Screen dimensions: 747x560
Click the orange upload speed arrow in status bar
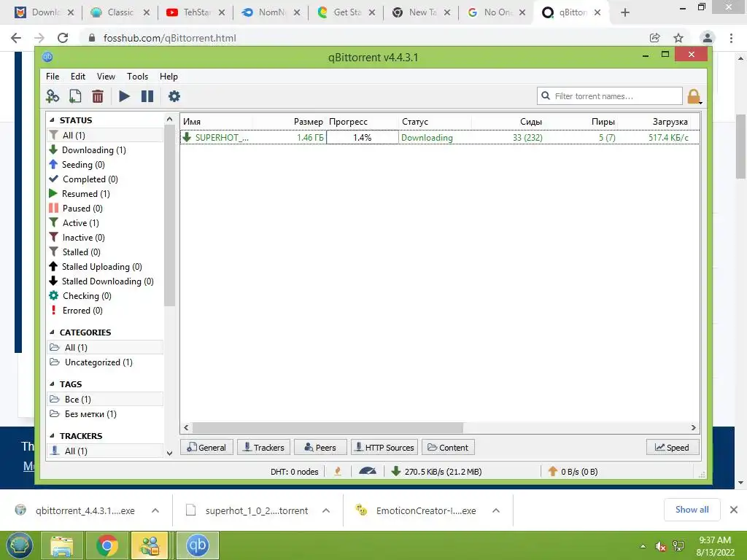tap(553, 472)
